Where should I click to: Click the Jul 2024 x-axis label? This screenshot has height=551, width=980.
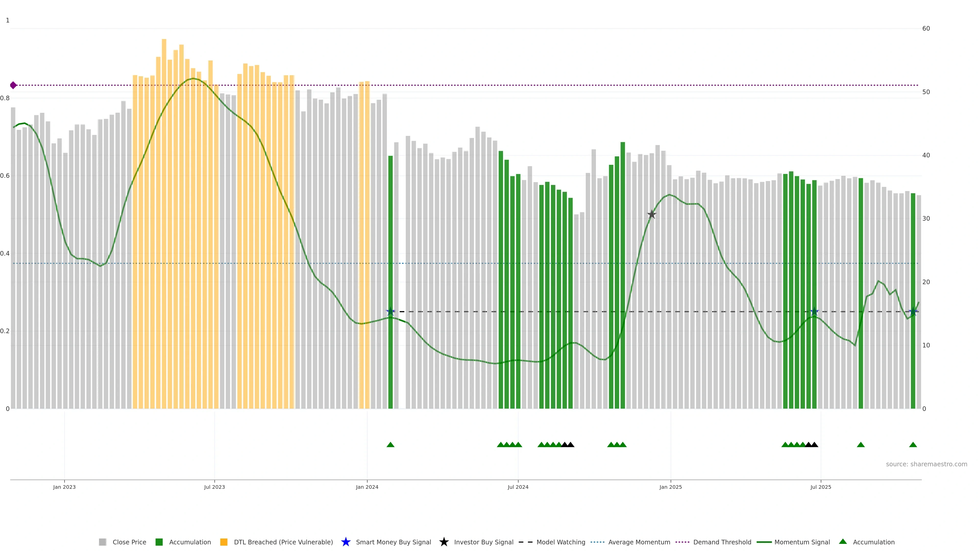518,487
